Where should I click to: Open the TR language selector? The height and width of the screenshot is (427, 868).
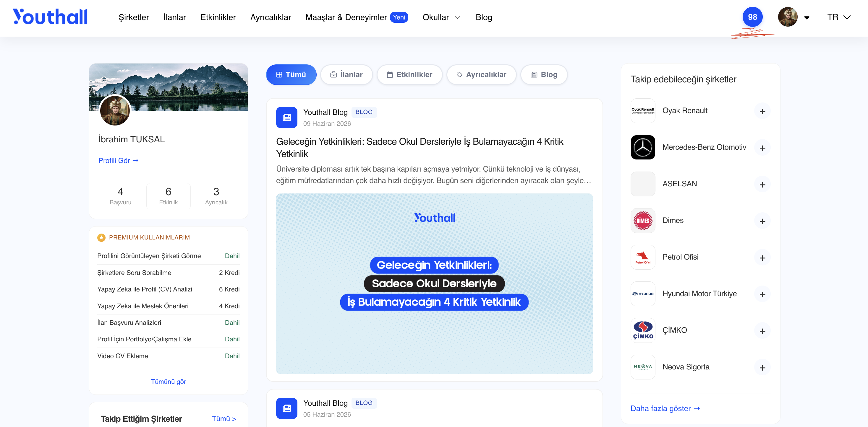[839, 17]
